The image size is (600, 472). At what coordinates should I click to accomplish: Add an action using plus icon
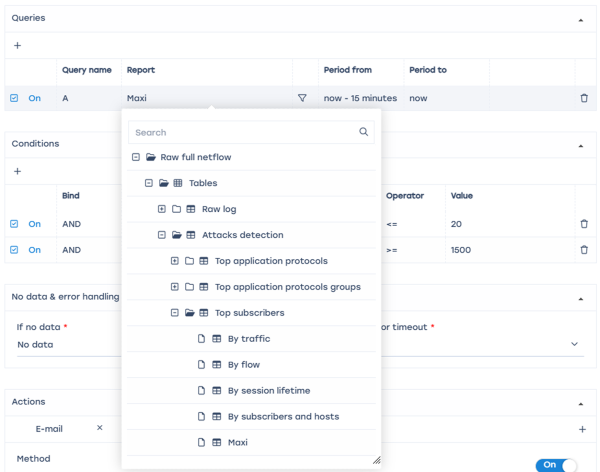(582, 428)
